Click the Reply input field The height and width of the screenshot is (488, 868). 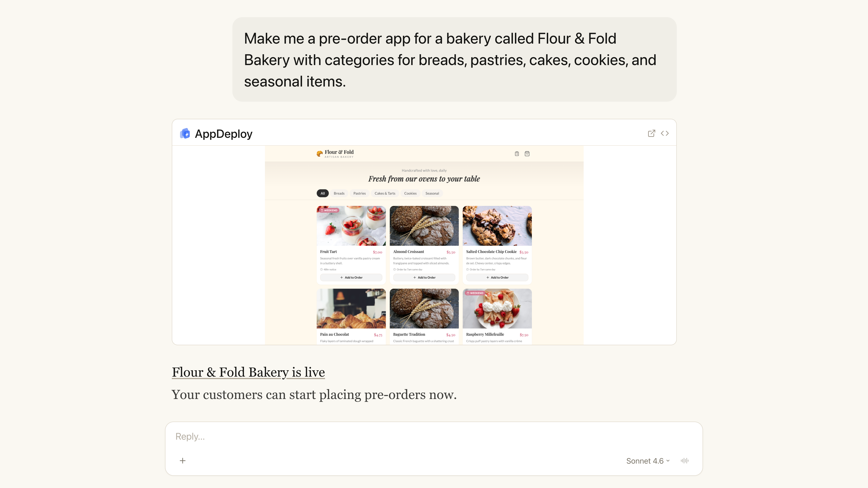tap(433, 436)
